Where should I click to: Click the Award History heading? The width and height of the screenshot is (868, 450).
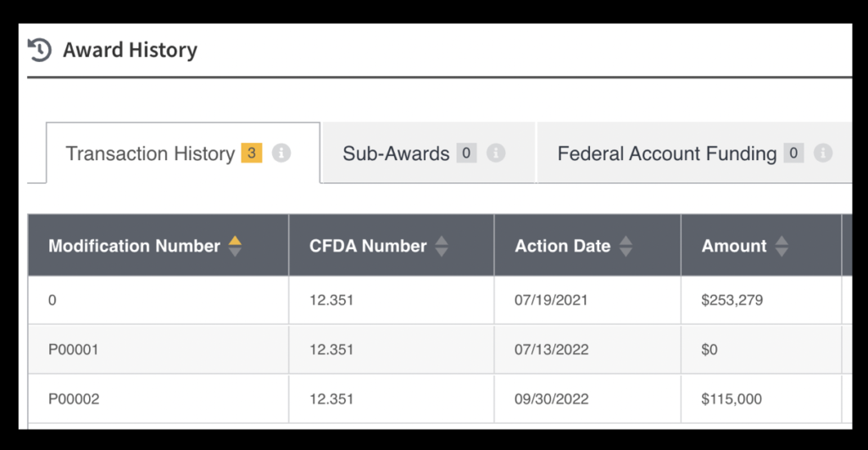(130, 50)
